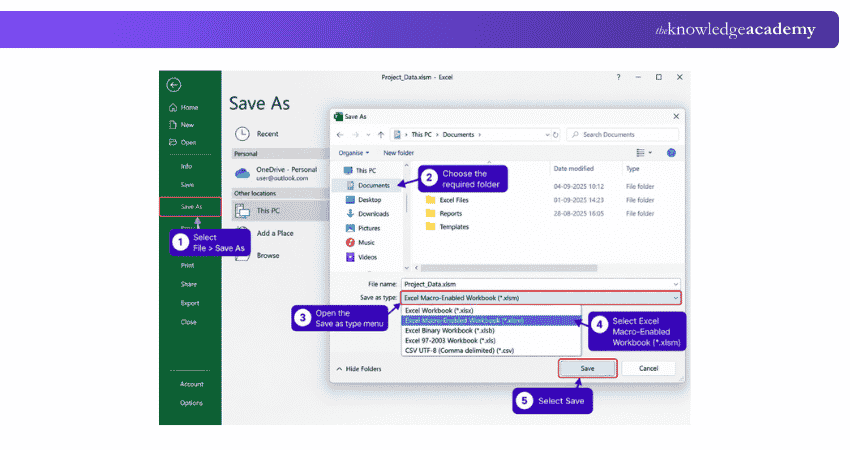Select the Recent clock location
The height and width of the screenshot is (450, 850).
pyautogui.click(x=257, y=133)
